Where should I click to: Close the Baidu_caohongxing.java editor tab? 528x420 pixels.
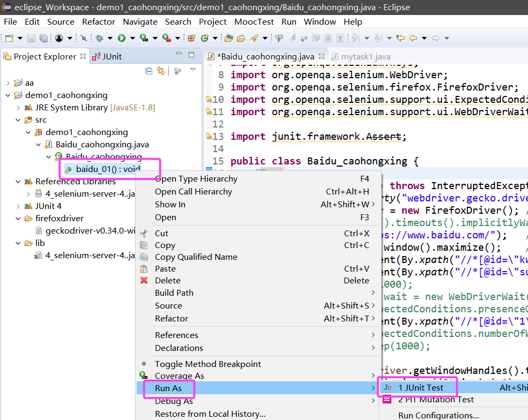tap(322, 56)
